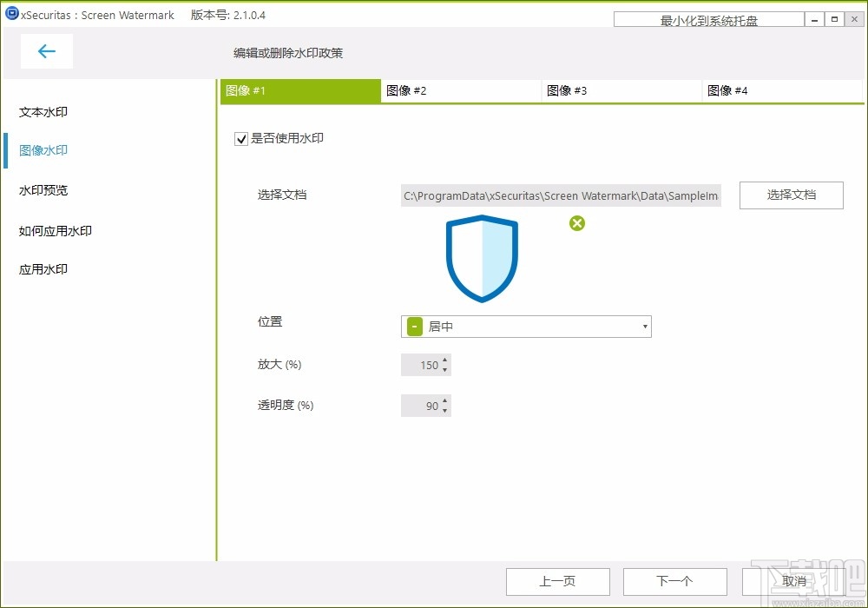Open 应用水印 in the sidebar
The image size is (868, 608).
(x=43, y=269)
